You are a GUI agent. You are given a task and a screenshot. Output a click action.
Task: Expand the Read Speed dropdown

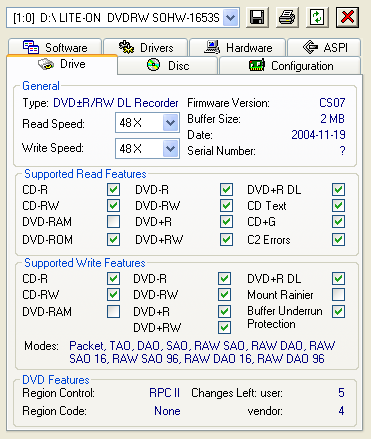(170, 123)
